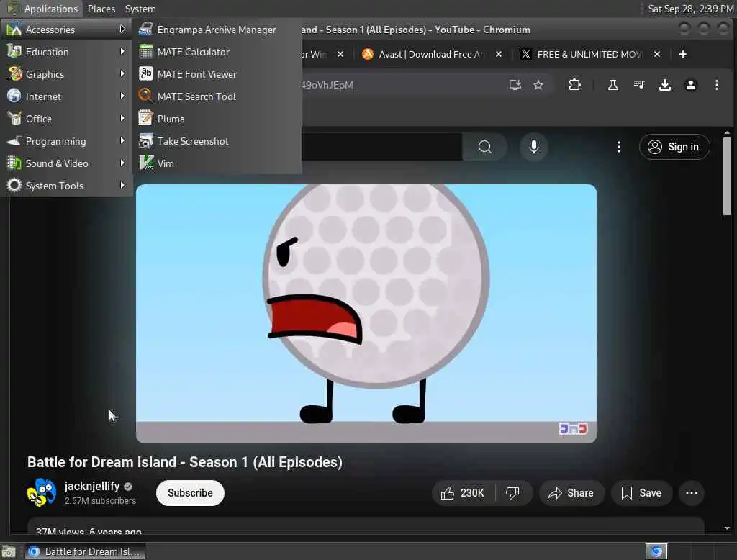Click the video player to pause
The width and height of the screenshot is (737, 560).
point(366,314)
